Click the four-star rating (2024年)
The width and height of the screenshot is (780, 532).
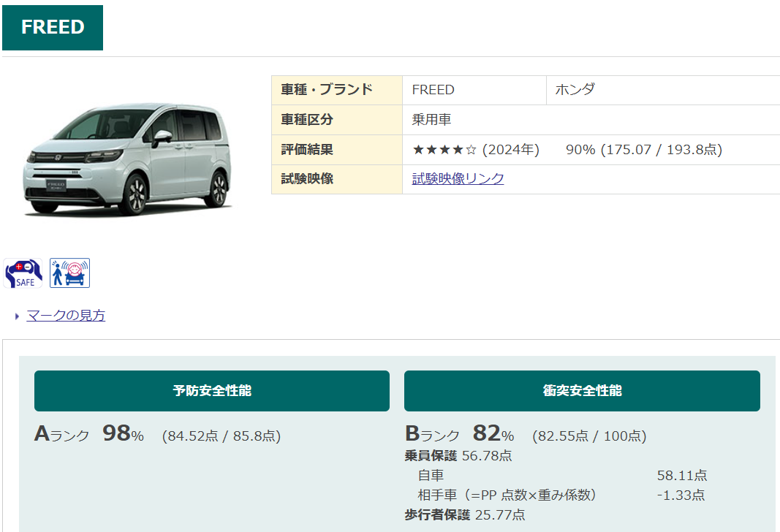click(x=476, y=150)
